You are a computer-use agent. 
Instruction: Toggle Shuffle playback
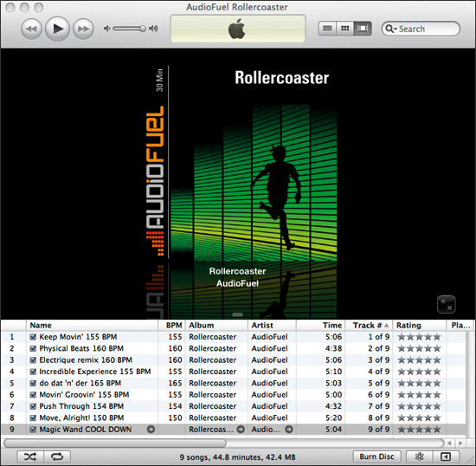30,456
